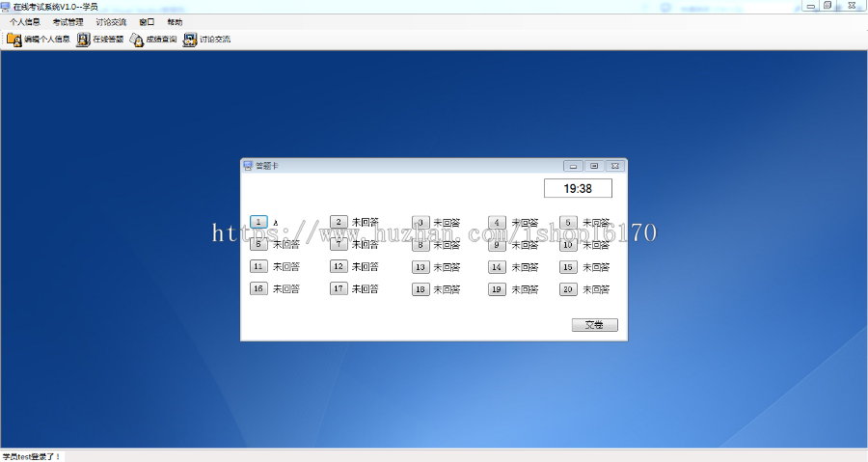The width and height of the screenshot is (868, 462).
Task: Pick question 9 button
Action: click(x=497, y=245)
